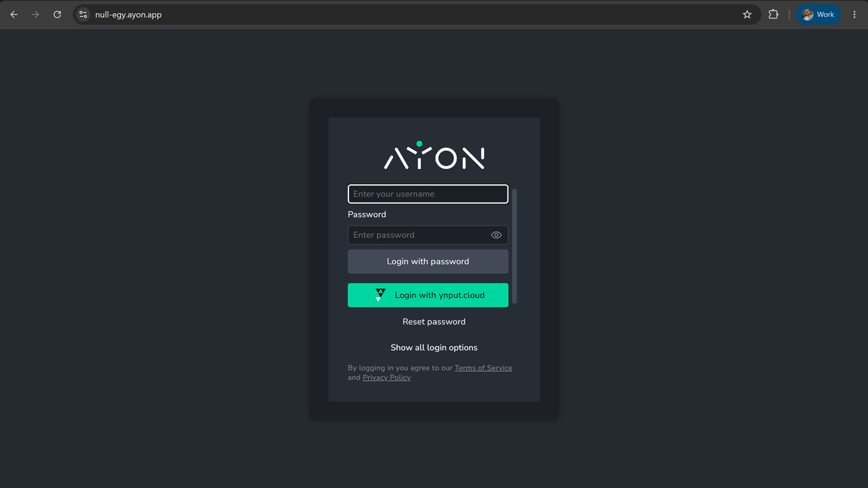This screenshot has height=488, width=868.
Task: Click the Reset password link
Action: coord(434,322)
